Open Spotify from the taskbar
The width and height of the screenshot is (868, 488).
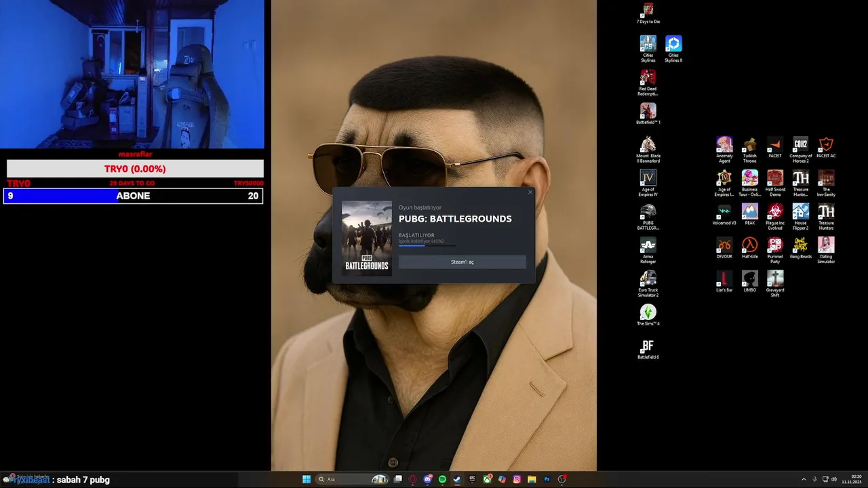point(442,479)
